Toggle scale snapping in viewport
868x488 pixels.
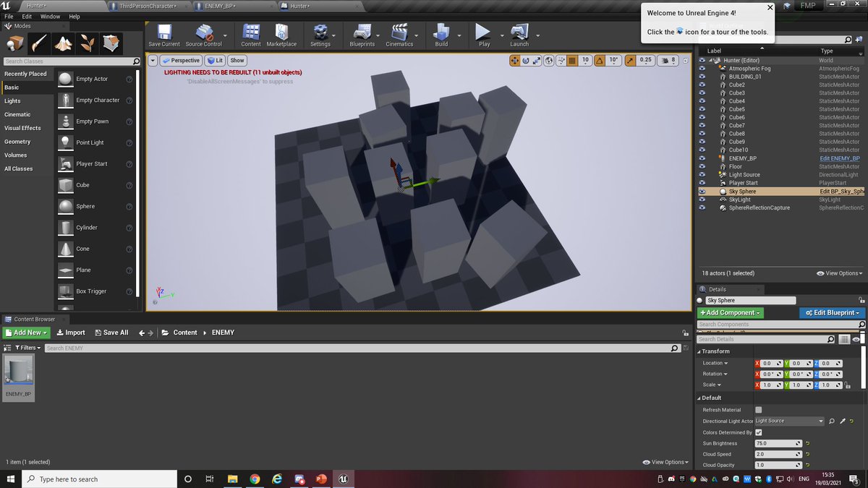tap(630, 61)
